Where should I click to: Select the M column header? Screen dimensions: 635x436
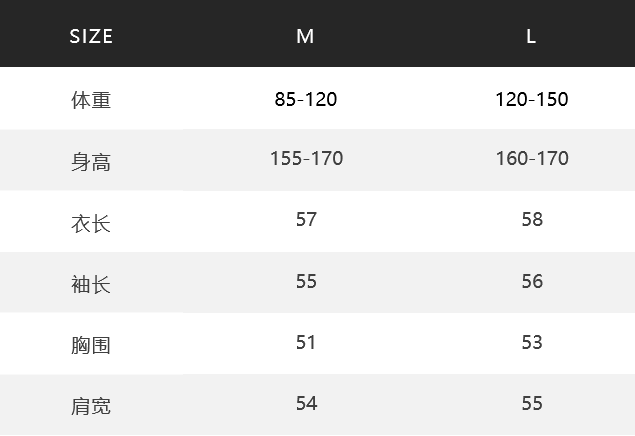click(305, 36)
